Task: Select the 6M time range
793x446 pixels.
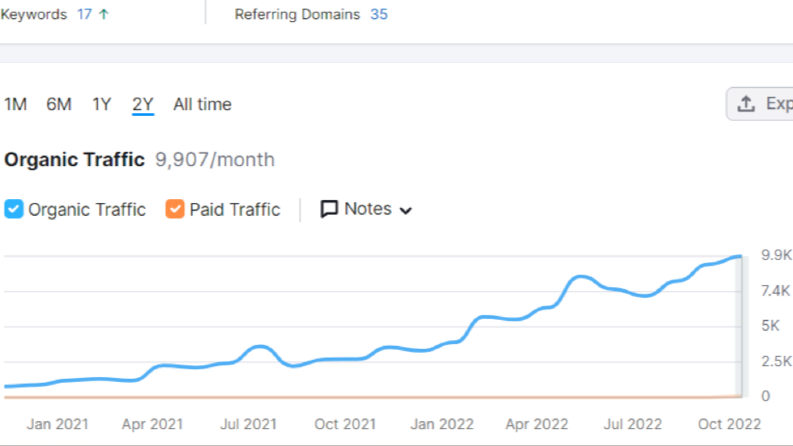Action: click(59, 104)
